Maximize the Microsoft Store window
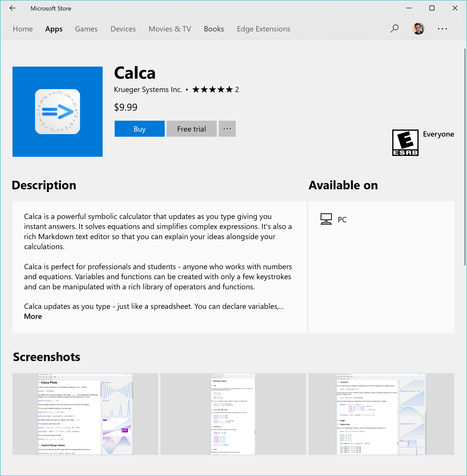Viewport: 467px width, 476px height. click(x=432, y=8)
